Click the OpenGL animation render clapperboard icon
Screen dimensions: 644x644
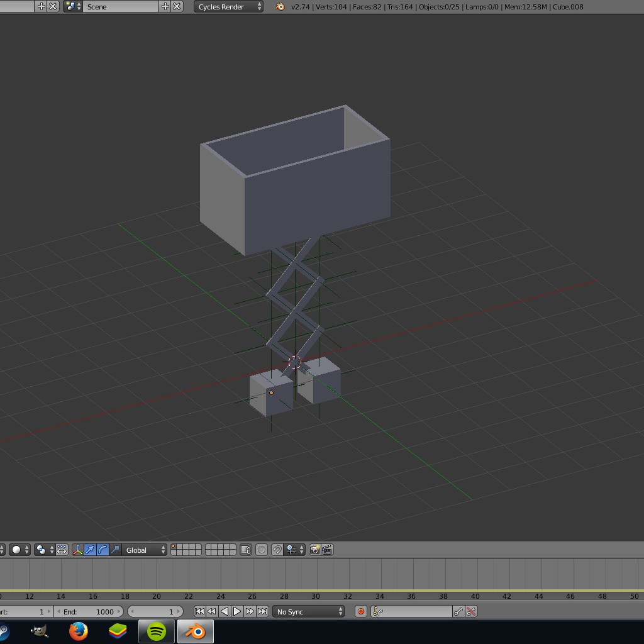(x=326, y=550)
